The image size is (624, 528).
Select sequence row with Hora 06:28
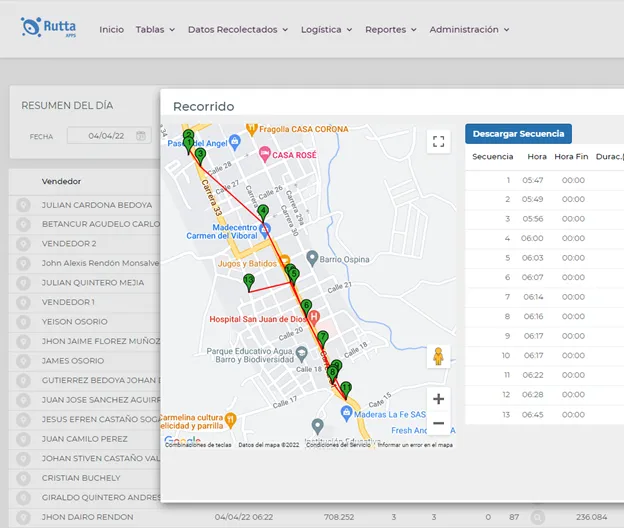point(544,395)
